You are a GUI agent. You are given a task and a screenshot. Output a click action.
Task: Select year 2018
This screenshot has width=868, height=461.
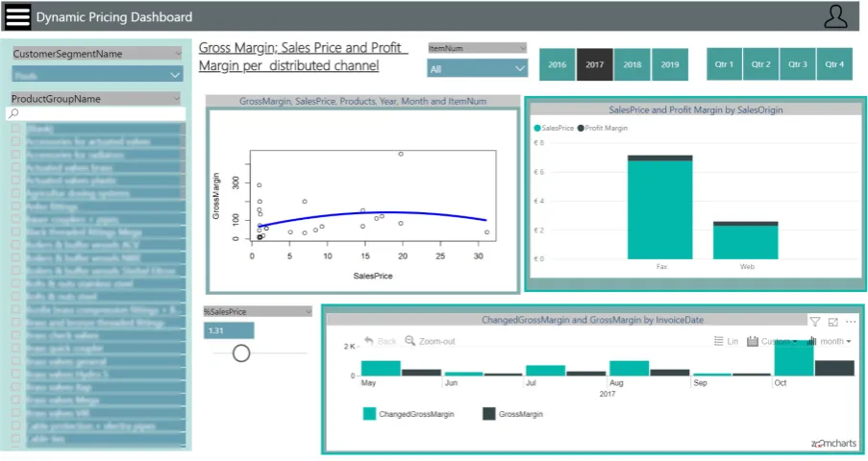[632, 64]
